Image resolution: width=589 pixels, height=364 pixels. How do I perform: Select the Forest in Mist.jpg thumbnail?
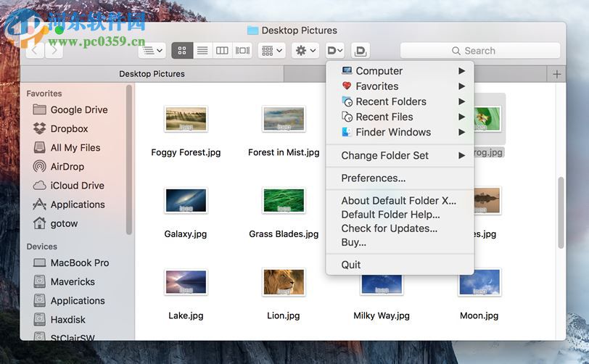click(x=284, y=119)
